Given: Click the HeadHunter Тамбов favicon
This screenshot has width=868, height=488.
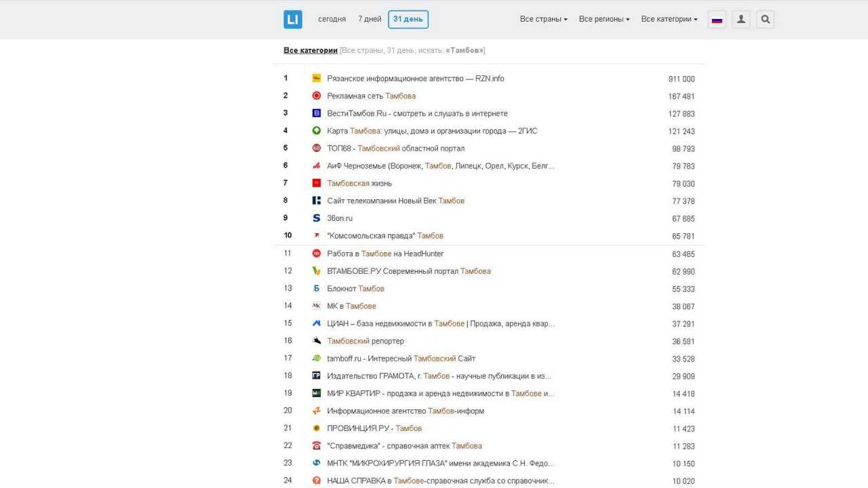Looking at the screenshot, I should point(316,253).
